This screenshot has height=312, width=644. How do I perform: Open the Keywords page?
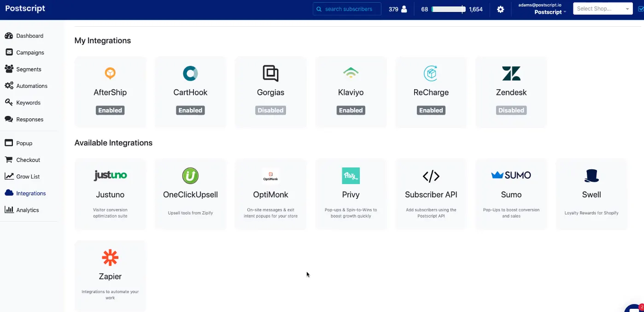pyautogui.click(x=28, y=103)
